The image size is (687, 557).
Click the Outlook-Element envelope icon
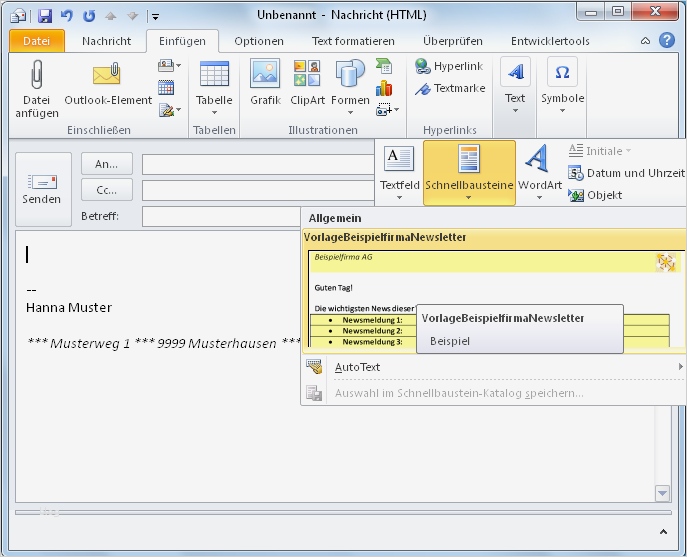coord(107,75)
